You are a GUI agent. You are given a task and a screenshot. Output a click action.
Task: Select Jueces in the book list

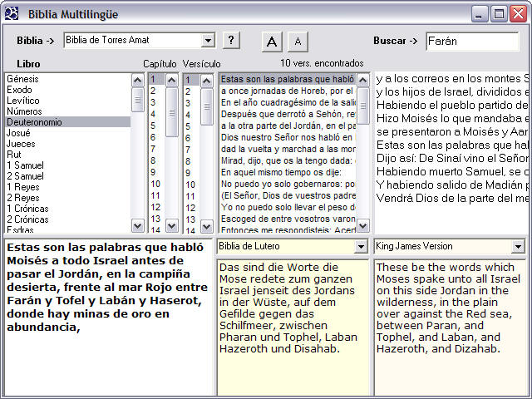click(x=68, y=144)
